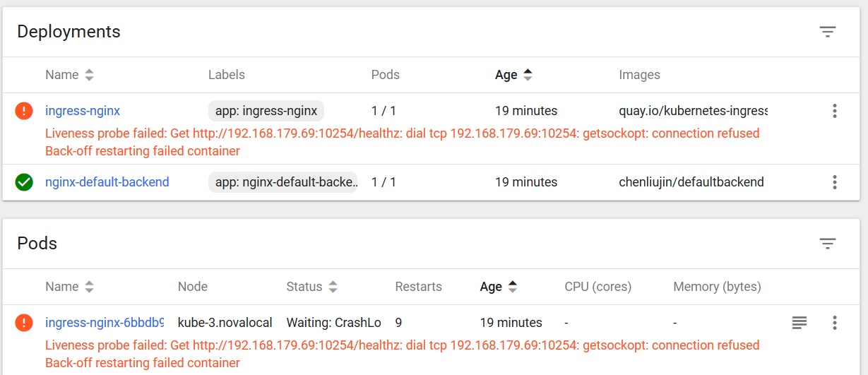Click the app: nginx-default-backend label chip
The height and width of the screenshot is (375, 868).
tap(283, 182)
